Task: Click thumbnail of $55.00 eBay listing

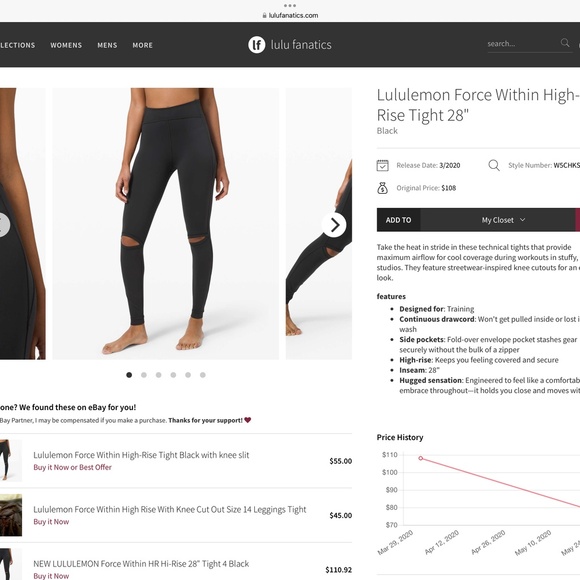Action: (11, 460)
